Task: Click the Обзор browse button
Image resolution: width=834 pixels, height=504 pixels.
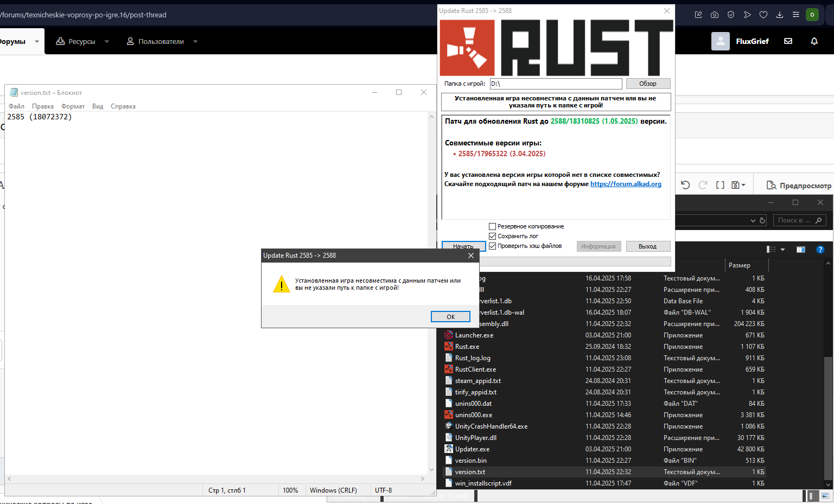Action: (x=648, y=84)
